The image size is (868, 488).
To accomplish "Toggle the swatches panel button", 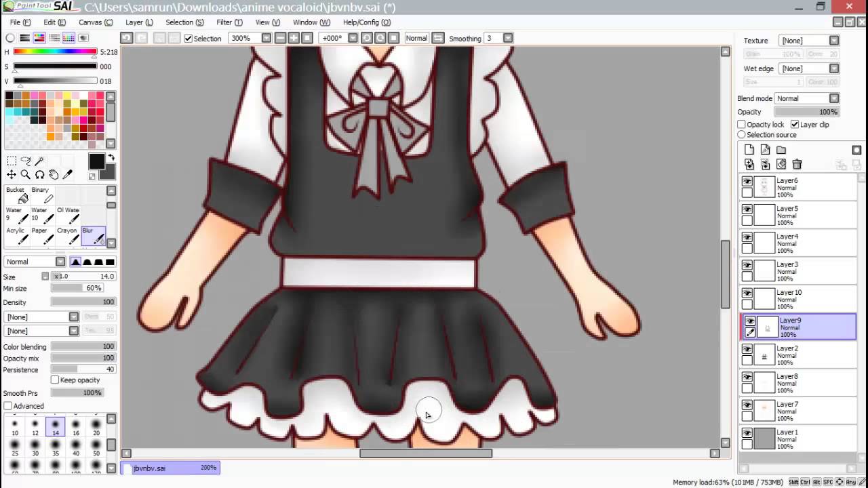I will point(69,38).
